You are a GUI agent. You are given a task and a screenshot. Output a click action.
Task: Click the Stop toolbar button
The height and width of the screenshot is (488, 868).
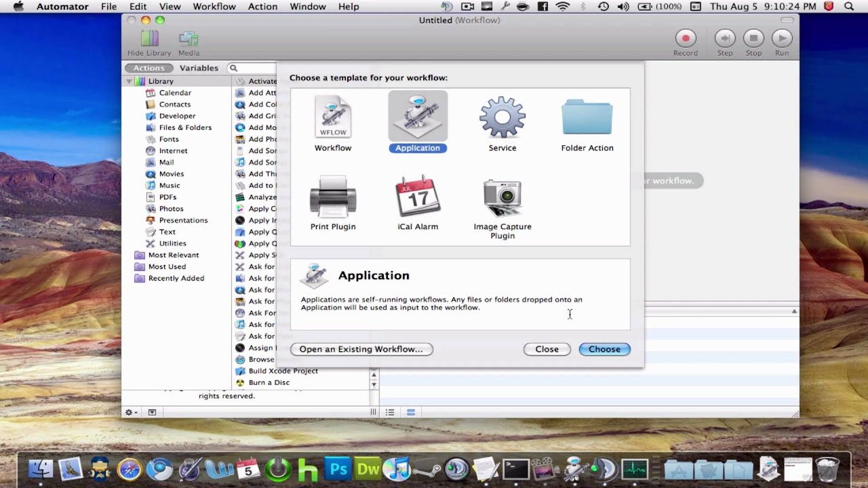click(x=753, y=39)
